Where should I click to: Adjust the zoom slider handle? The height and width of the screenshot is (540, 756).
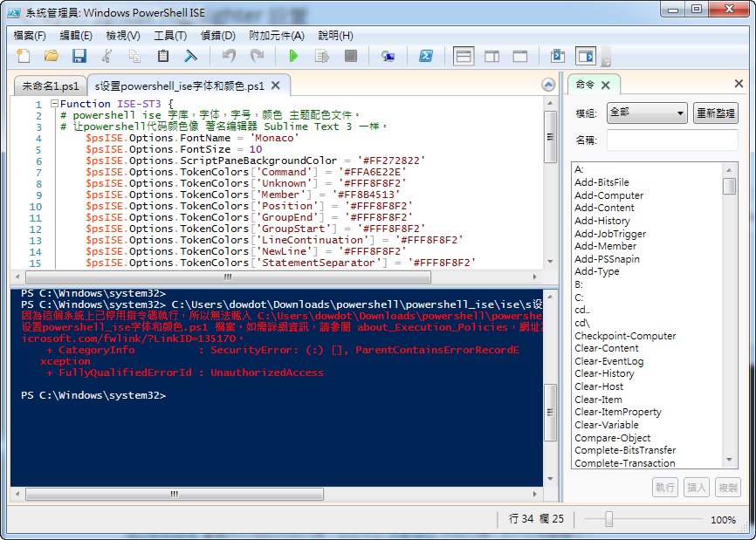click(x=609, y=519)
